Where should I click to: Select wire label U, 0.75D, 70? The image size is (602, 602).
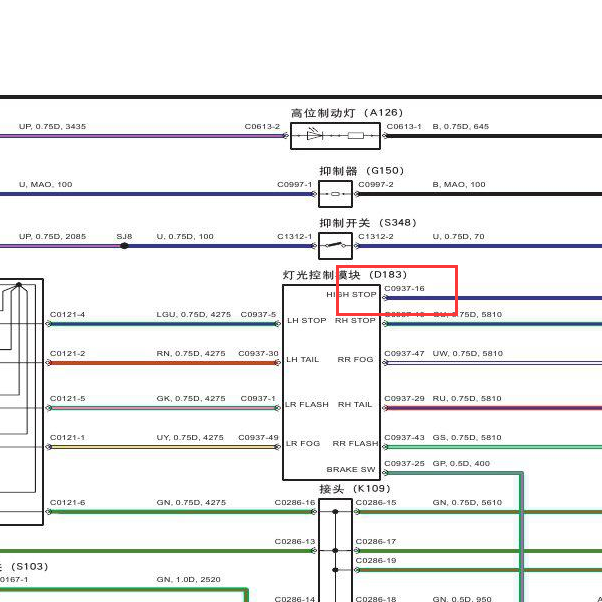(x=458, y=236)
